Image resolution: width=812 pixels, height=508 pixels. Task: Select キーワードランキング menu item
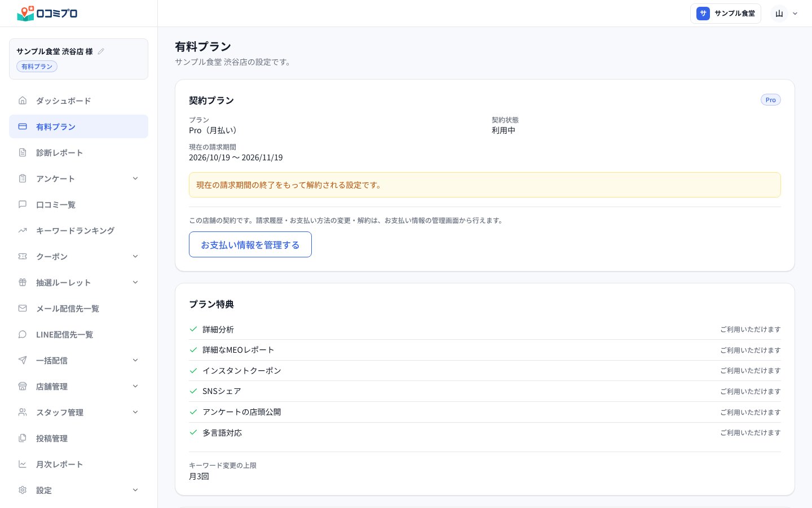click(78, 230)
